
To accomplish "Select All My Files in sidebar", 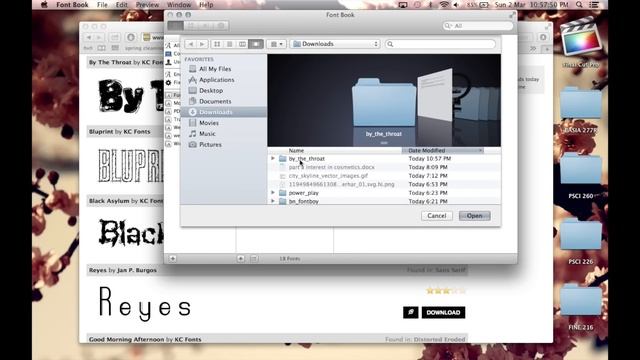I will (215, 69).
